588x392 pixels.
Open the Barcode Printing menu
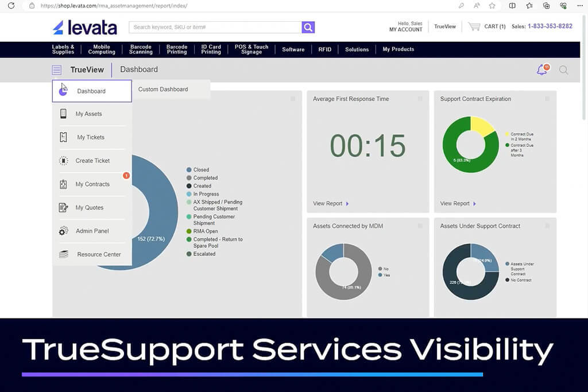(177, 49)
